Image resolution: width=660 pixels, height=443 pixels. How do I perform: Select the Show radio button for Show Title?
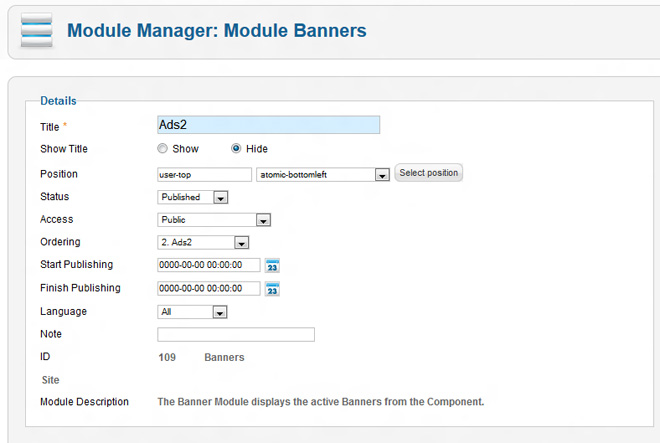(x=163, y=149)
